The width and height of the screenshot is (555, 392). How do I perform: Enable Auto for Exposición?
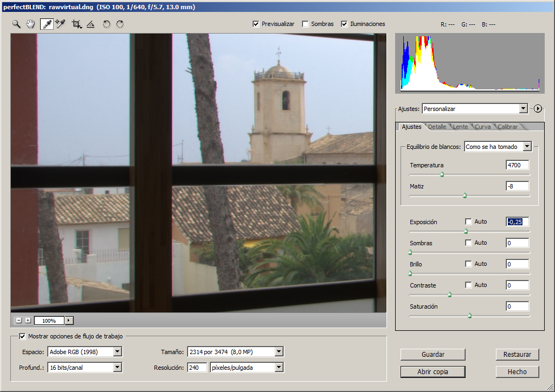tap(468, 221)
